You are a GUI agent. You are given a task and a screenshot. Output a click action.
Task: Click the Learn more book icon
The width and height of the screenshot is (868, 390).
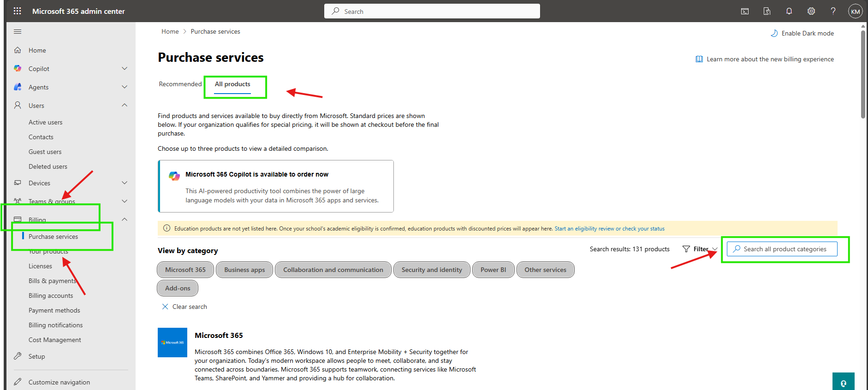click(699, 59)
